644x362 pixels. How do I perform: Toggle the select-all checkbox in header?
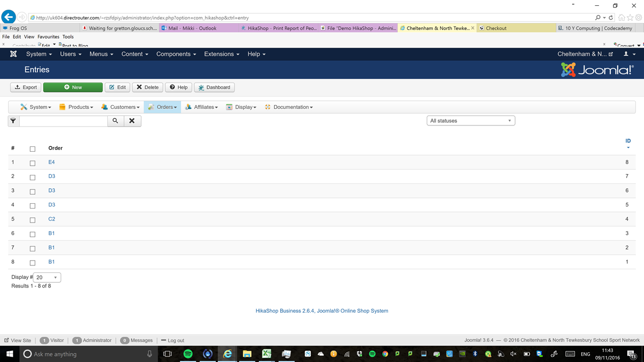pos(32,149)
